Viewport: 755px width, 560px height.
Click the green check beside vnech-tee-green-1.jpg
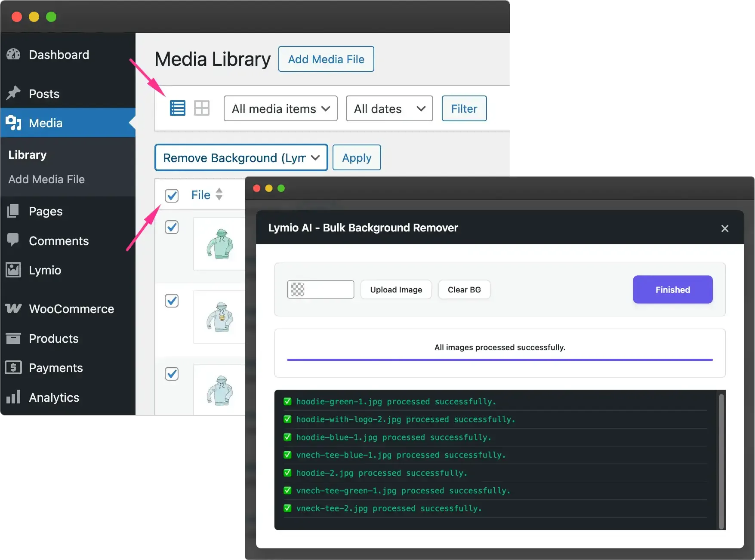287,491
